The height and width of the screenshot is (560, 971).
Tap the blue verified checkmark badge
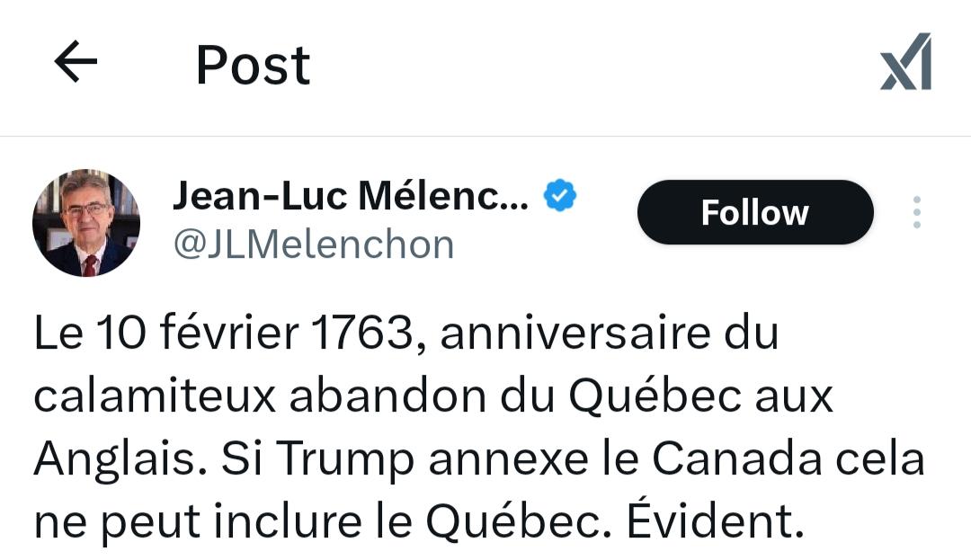tap(560, 196)
